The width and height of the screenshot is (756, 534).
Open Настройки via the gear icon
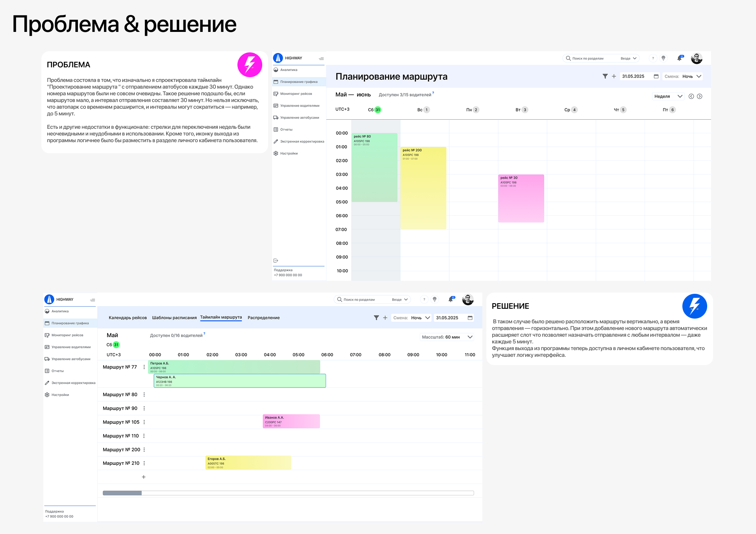coord(276,153)
